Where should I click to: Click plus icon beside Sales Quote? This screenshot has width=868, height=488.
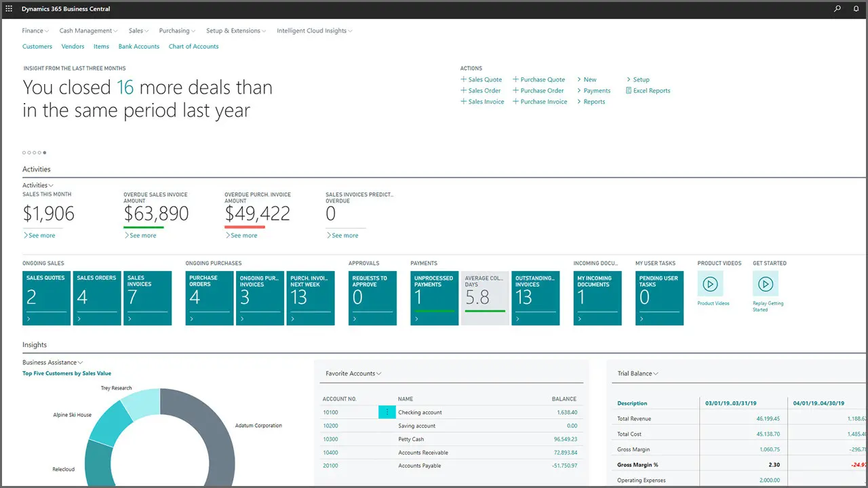click(464, 79)
